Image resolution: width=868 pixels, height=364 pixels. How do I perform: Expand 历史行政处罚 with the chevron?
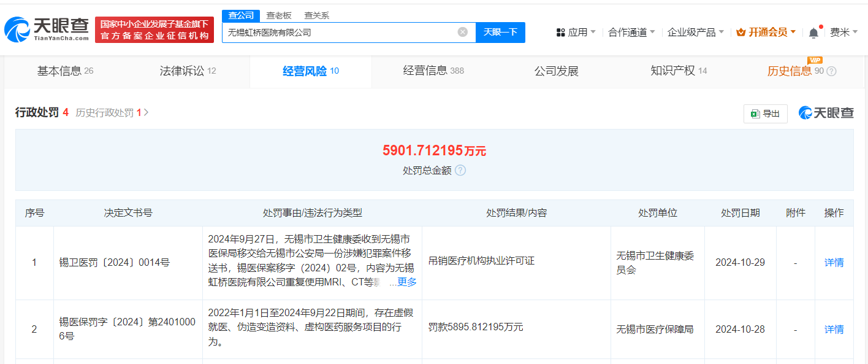click(146, 113)
